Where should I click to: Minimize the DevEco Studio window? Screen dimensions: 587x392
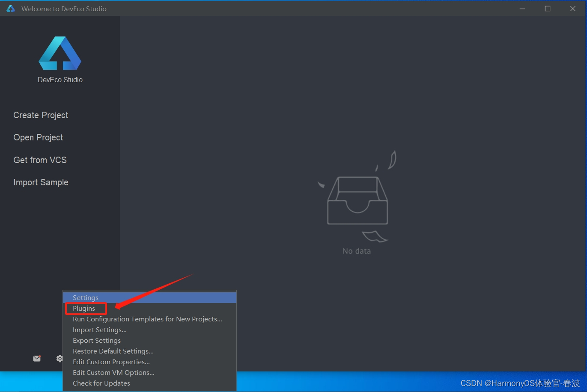click(x=522, y=9)
